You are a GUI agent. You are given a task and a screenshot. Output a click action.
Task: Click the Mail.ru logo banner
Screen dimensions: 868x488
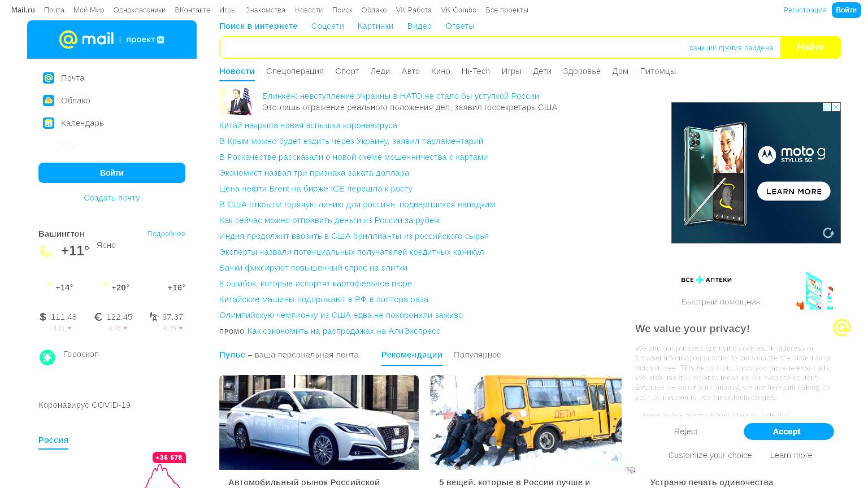click(x=112, y=40)
